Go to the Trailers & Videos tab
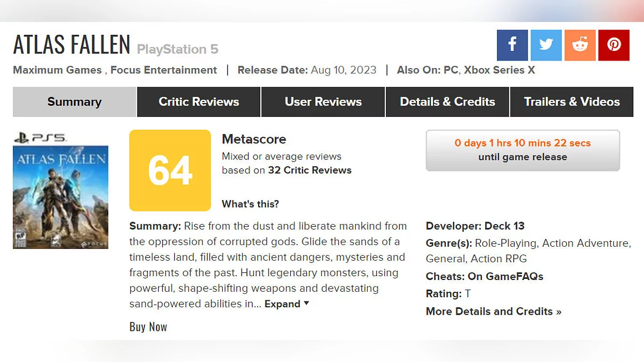The height and width of the screenshot is (362, 644). pyautogui.click(x=572, y=102)
